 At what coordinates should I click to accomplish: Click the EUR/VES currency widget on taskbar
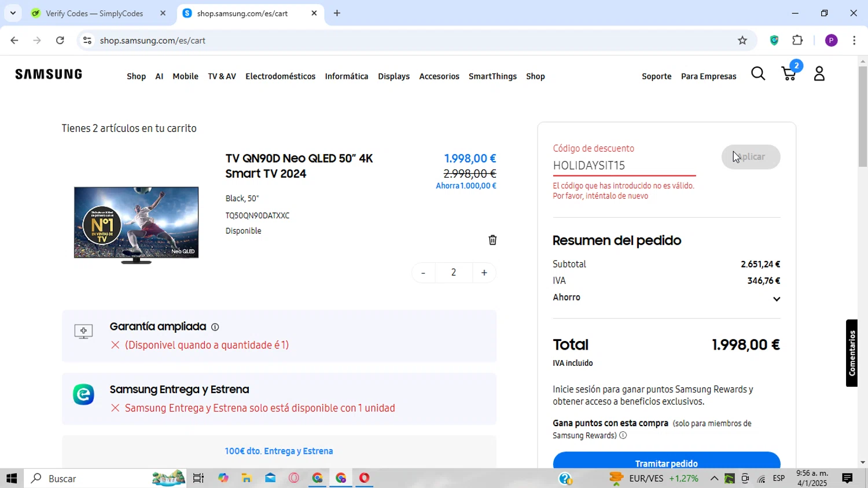(654, 479)
